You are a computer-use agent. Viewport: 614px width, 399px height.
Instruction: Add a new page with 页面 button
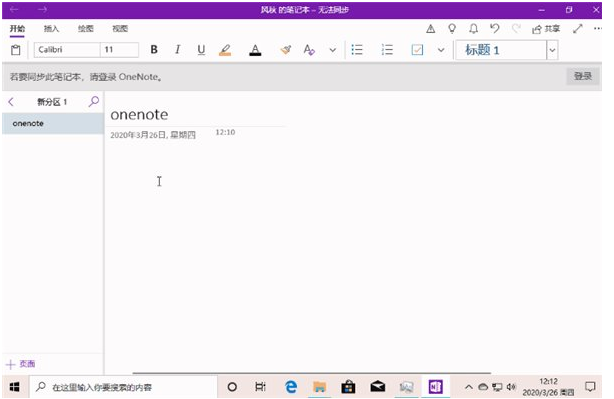click(21, 364)
